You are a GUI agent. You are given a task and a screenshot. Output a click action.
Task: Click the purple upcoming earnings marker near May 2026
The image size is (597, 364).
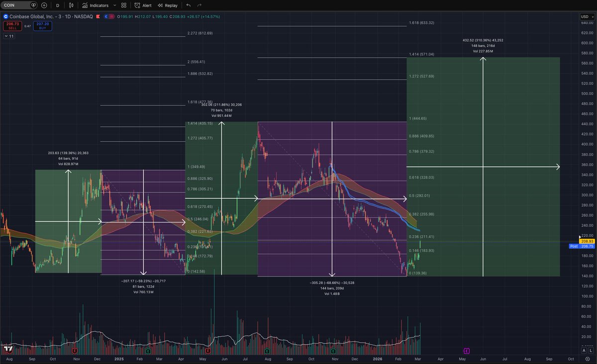pyautogui.click(x=467, y=351)
